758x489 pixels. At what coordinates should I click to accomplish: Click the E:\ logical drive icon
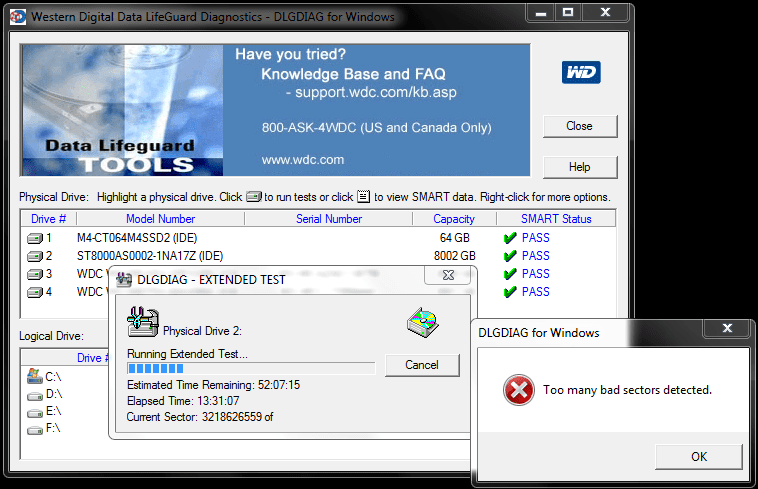pos(35,413)
